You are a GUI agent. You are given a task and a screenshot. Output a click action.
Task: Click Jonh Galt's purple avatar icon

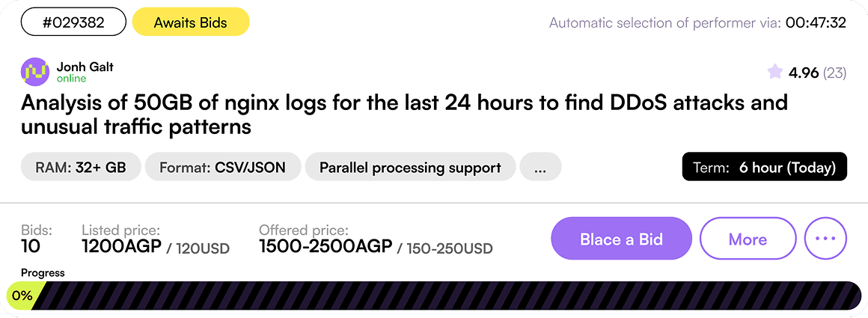point(35,72)
